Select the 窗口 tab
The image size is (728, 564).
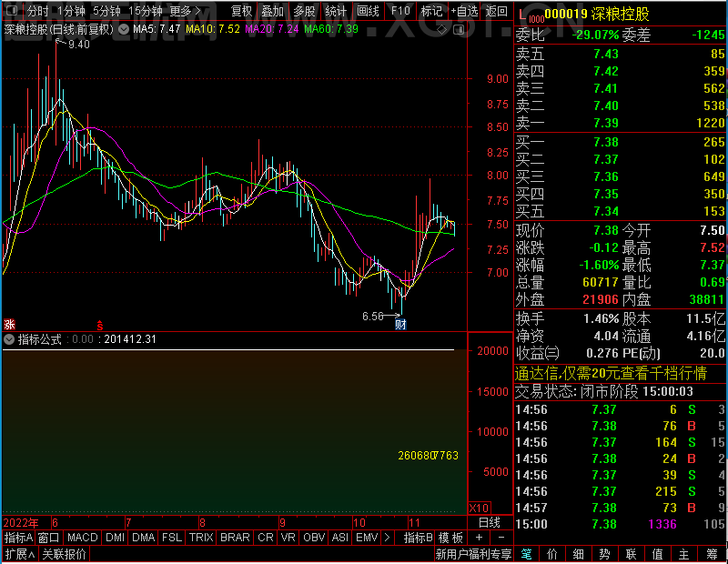pos(49,538)
